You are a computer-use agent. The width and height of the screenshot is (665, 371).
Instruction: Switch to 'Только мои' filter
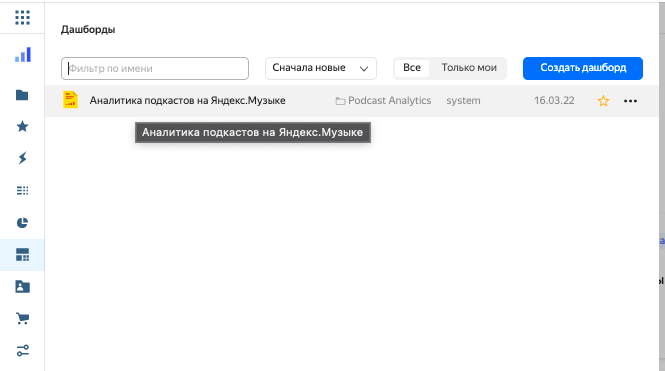point(469,68)
